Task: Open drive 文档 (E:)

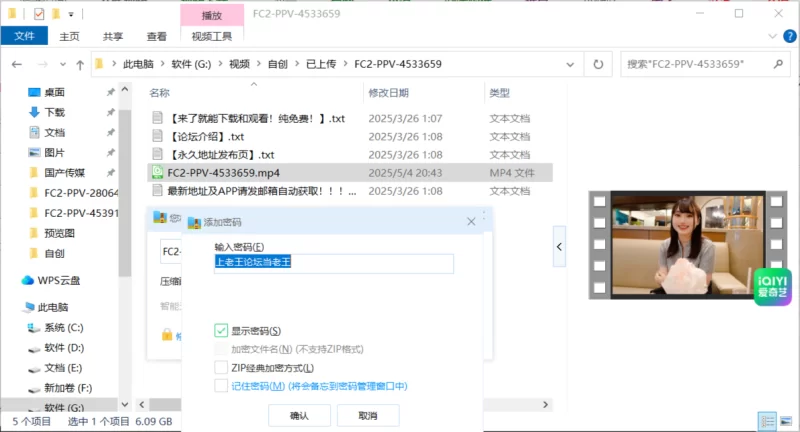Action: pos(63,368)
